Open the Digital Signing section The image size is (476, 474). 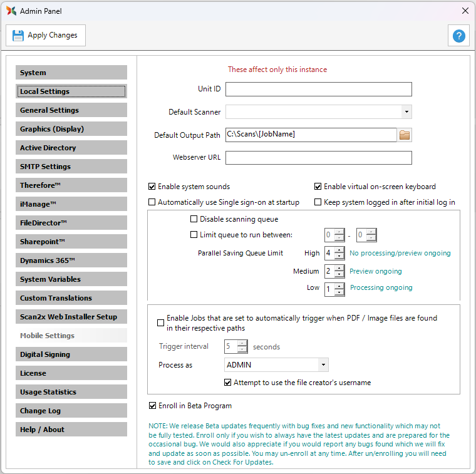[71, 354]
